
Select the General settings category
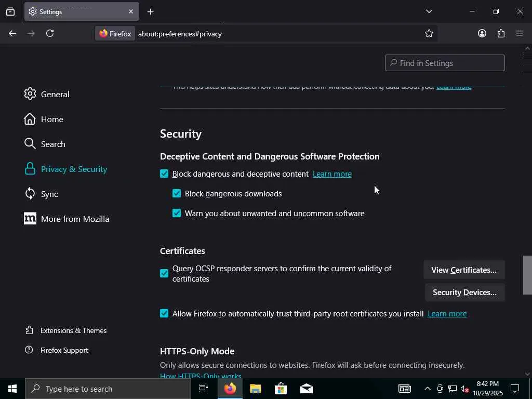tap(55, 94)
